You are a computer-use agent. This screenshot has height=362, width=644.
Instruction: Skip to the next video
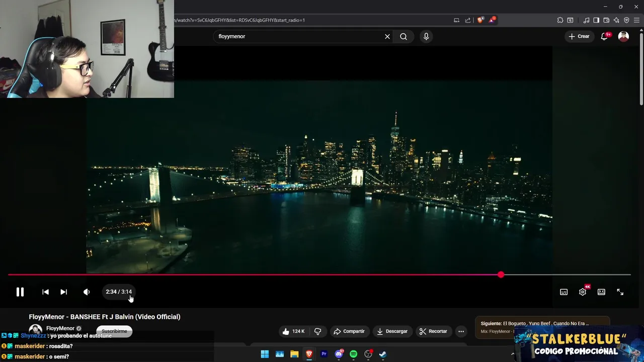pyautogui.click(x=63, y=292)
